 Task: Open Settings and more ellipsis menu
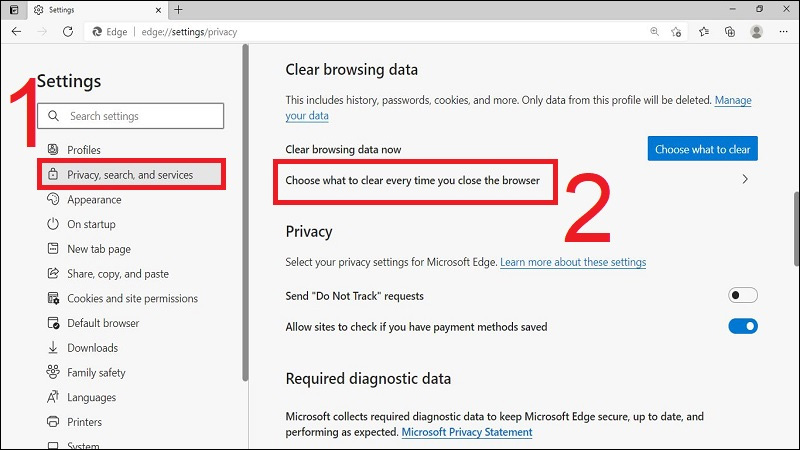(x=782, y=31)
